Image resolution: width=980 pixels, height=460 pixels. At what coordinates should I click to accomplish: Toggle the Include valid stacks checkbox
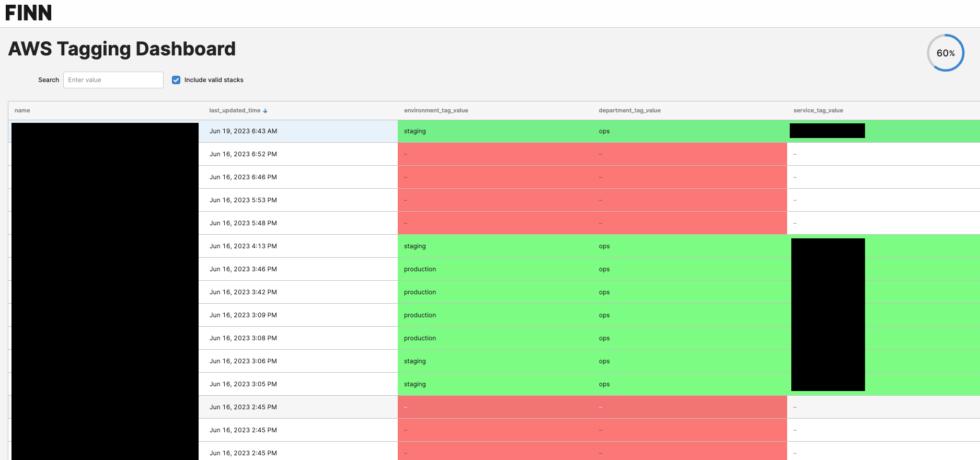pyautogui.click(x=176, y=80)
